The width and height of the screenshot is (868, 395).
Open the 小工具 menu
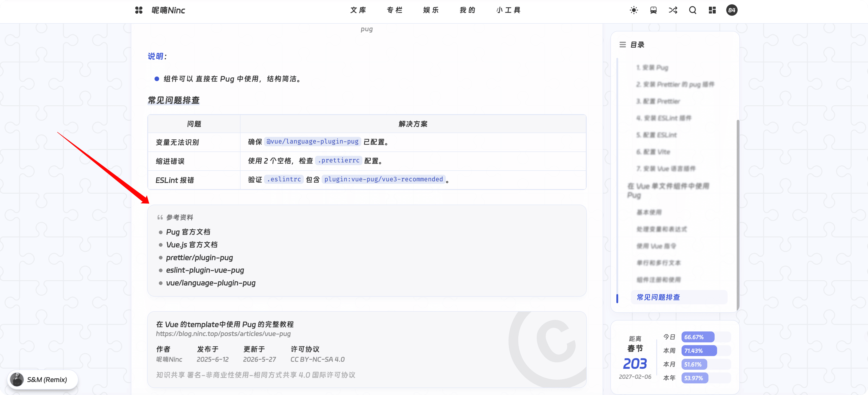click(x=508, y=10)
